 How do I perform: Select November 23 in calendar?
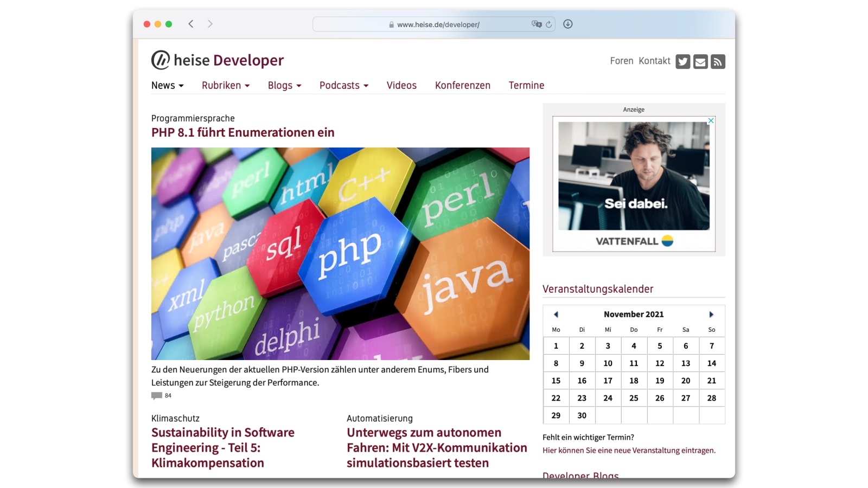(582, 398)
